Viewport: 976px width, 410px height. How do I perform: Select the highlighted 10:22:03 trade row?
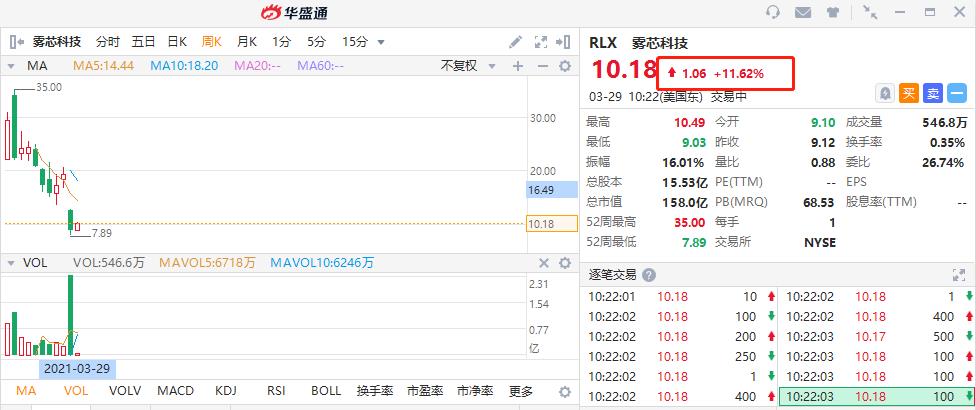[x=877, y=396]
